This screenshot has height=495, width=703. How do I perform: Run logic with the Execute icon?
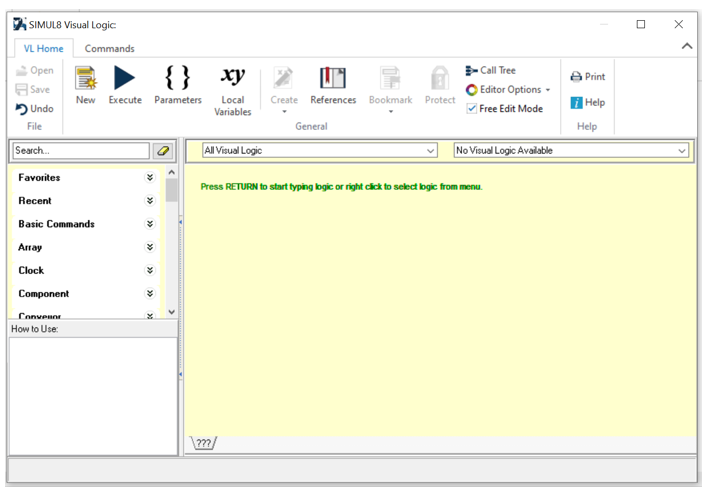tap(125, 79)
